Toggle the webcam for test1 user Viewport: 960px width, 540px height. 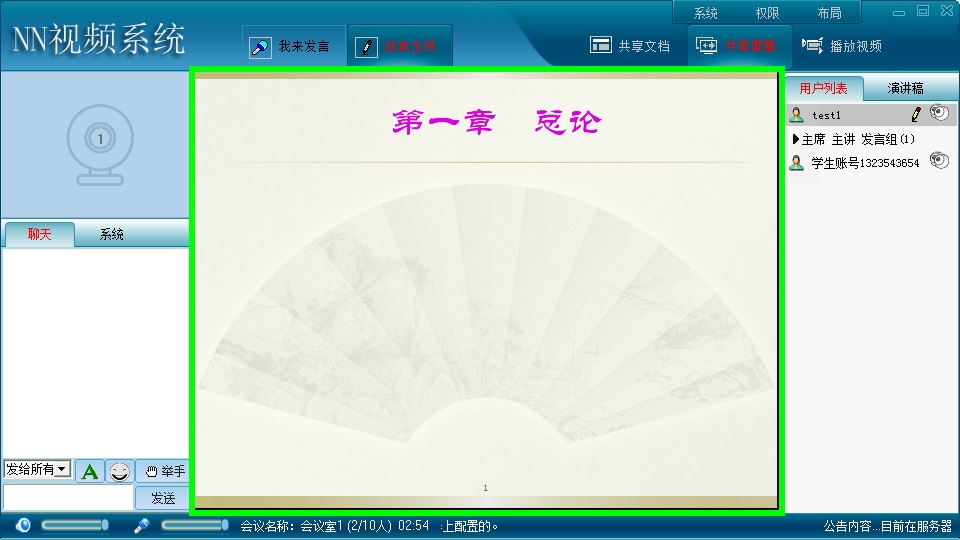939,113
